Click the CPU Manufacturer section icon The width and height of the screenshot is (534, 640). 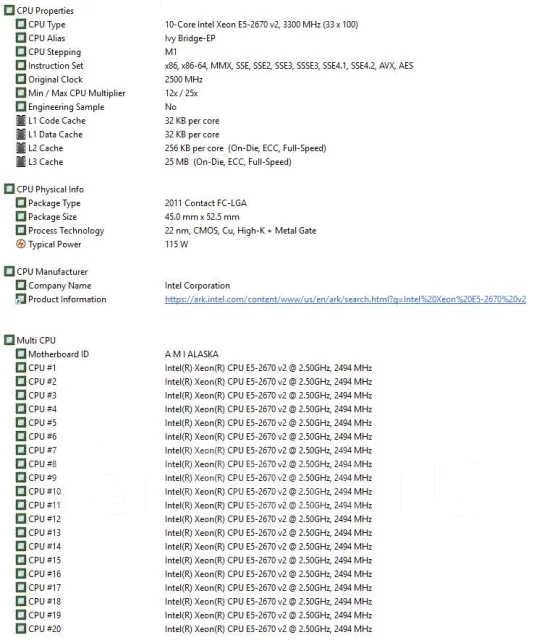click(9, 271)
